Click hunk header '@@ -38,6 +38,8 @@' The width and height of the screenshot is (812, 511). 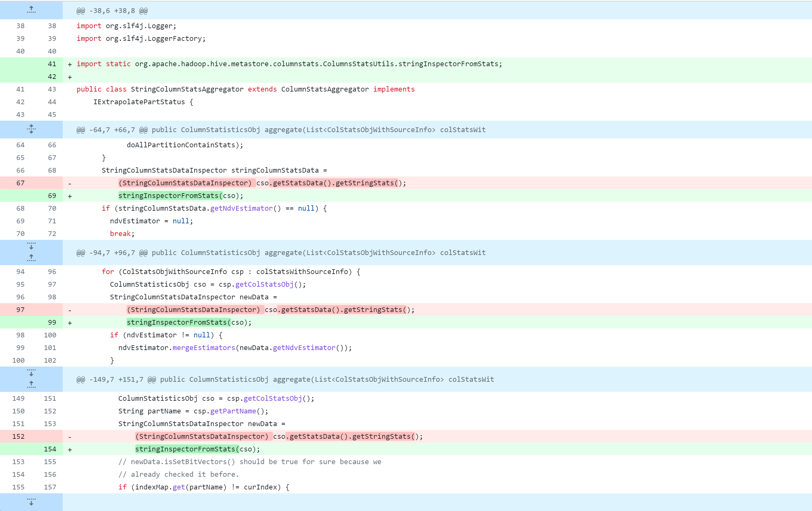pos(112,11)
